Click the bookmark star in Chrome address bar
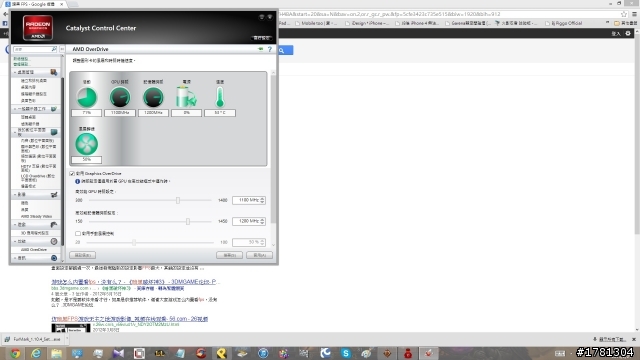The height and width of the screenshot is (360, 640). pos(623,14)
